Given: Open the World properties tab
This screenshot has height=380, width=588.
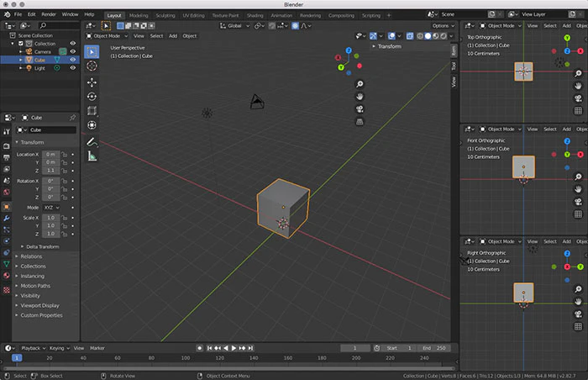Looking at the screenshot, I should [x=7, y=193].
